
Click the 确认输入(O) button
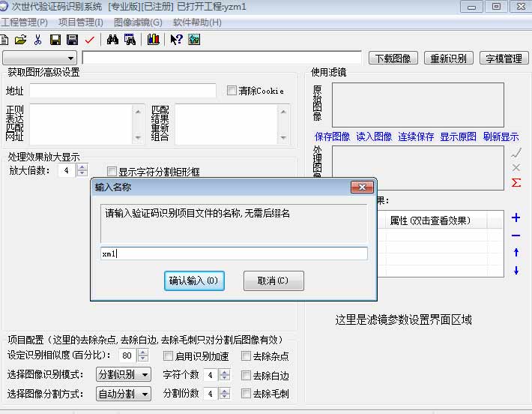[194, 280]
